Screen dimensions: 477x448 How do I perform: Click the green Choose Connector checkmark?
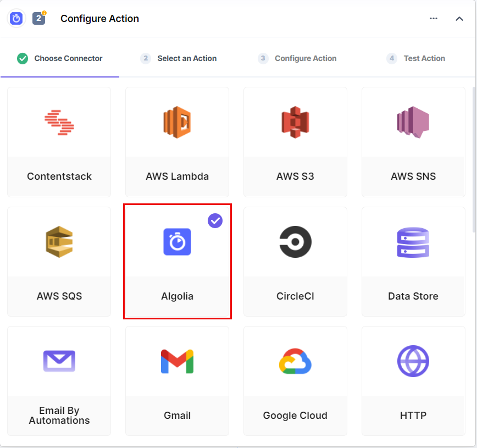click(x=23, y=58)
